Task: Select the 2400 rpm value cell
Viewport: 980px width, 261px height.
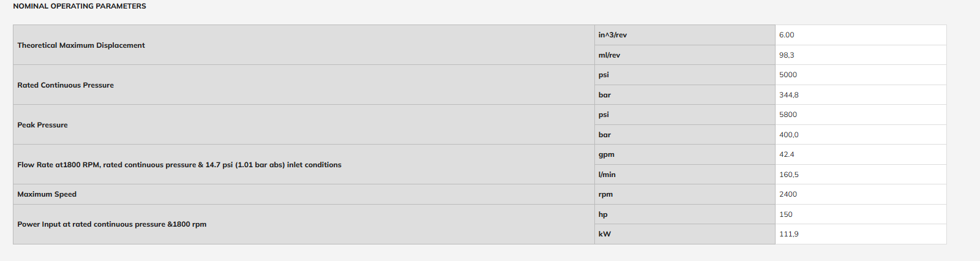Action: [861, 194]
